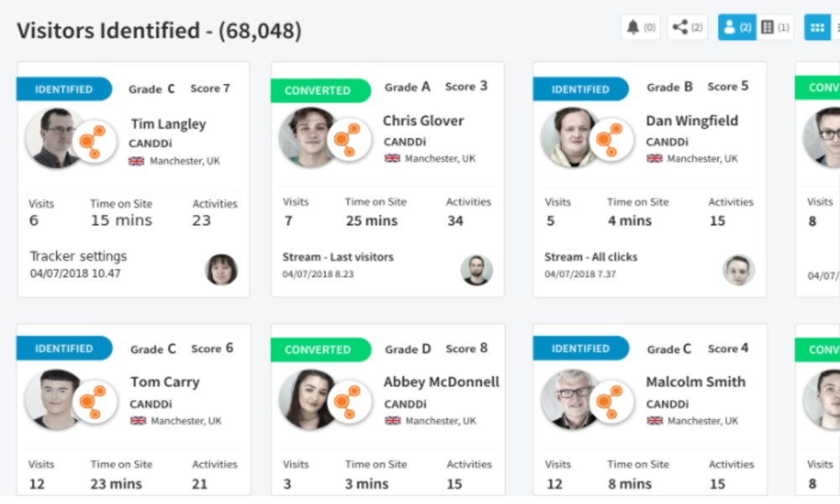Screen dimensions: 840x504
Task: Click 'Grade C' on Tim Langley card
Action: pos(151,89)
